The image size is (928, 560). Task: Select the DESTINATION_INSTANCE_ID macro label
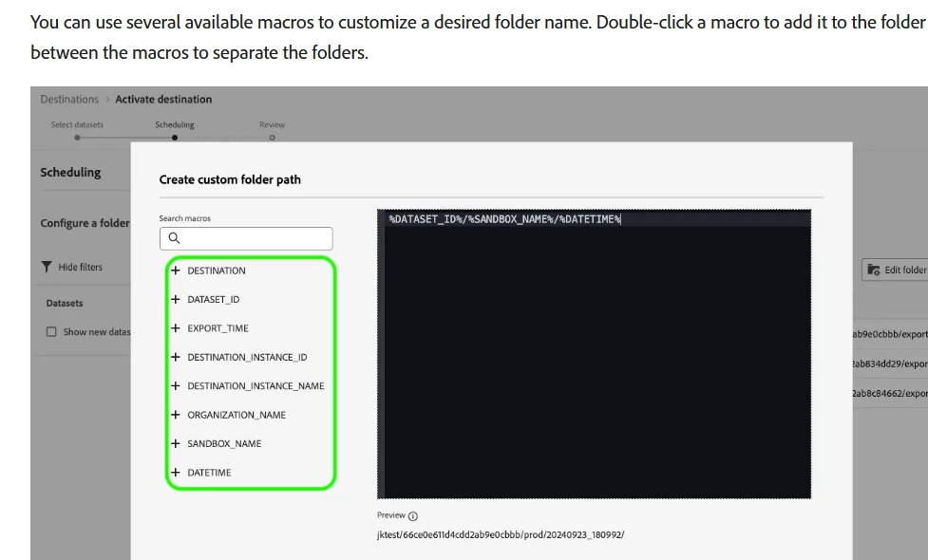pos(247,357)
